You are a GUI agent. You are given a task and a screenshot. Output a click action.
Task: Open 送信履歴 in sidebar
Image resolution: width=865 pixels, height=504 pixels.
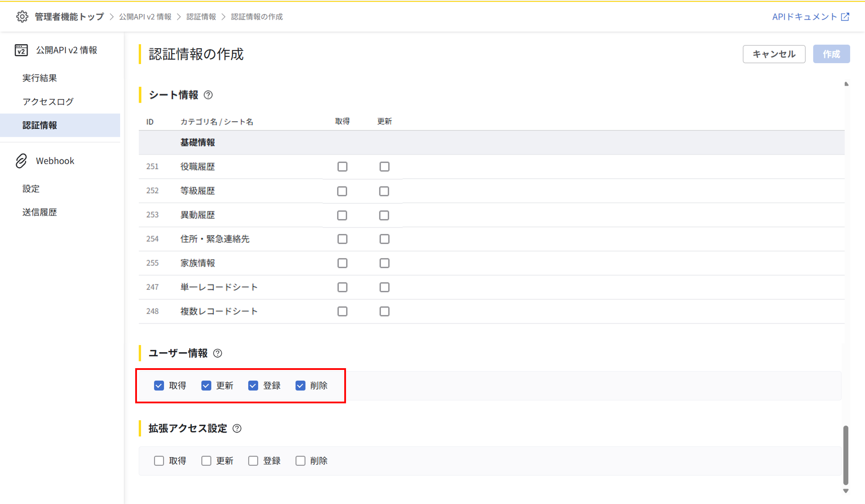click(x=40, y=213)
